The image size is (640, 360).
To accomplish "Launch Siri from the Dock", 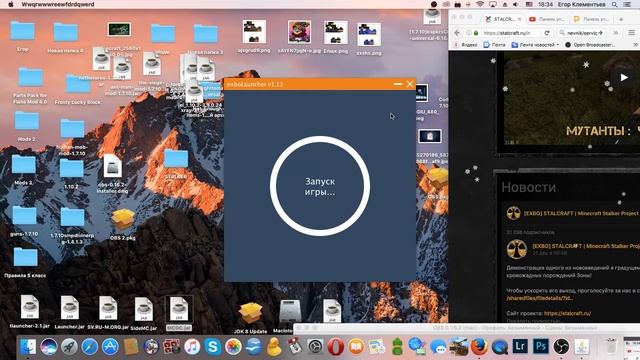I will point(49,347).
